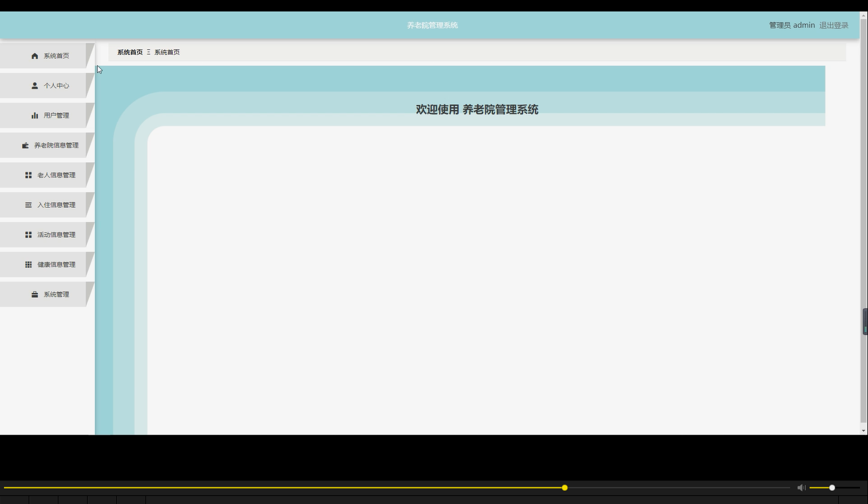This screenshot has width=868, height=504.
Task: Click the person icon beside 个人中心
Action: coord(34,86)
